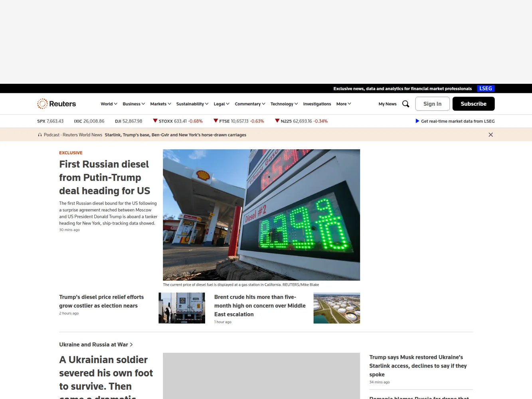Click the DJI 52,867.98 ticker

click(129, 121)
